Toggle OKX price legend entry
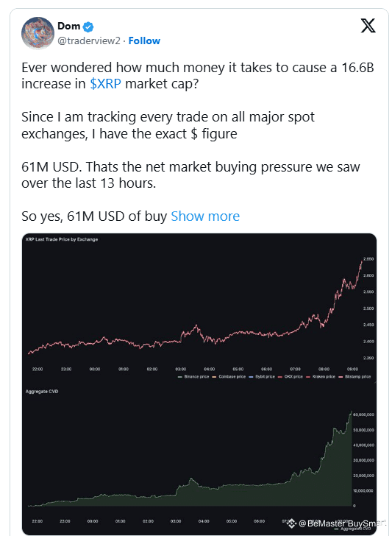392x536 pixels. (x=291, y=376)
